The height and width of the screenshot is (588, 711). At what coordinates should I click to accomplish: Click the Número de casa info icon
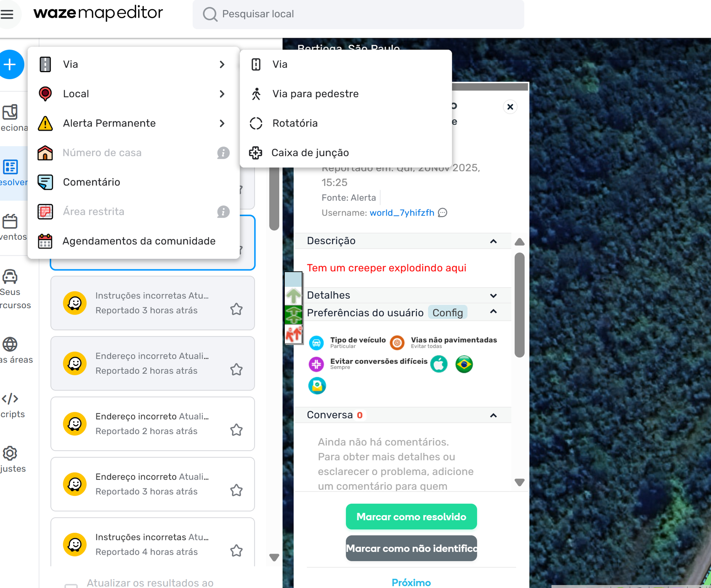223,153
